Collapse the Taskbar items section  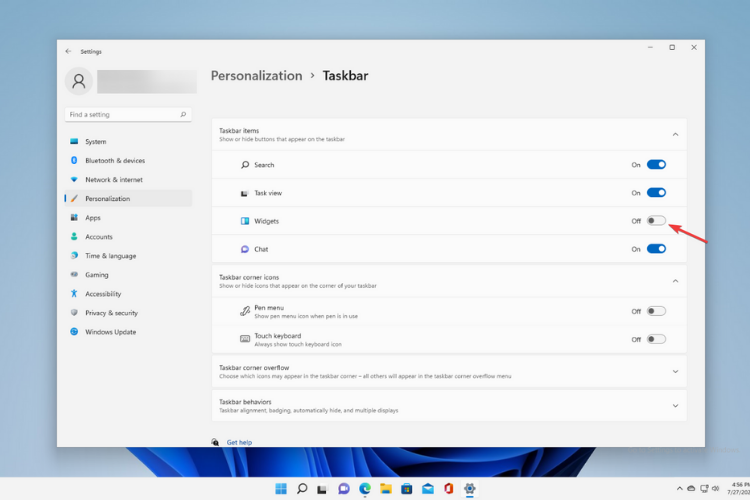pos(675,134)
